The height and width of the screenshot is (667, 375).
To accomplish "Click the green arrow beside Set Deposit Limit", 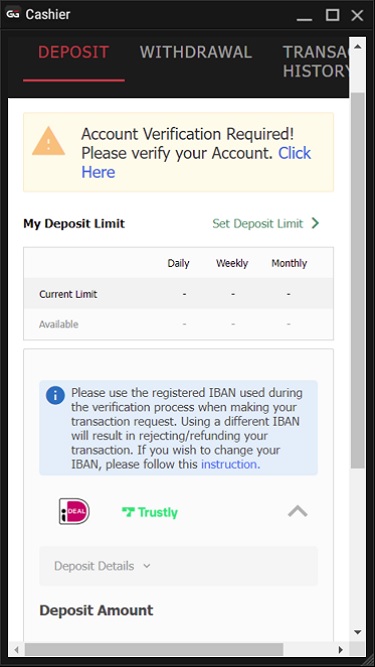I will click(315, 223).
